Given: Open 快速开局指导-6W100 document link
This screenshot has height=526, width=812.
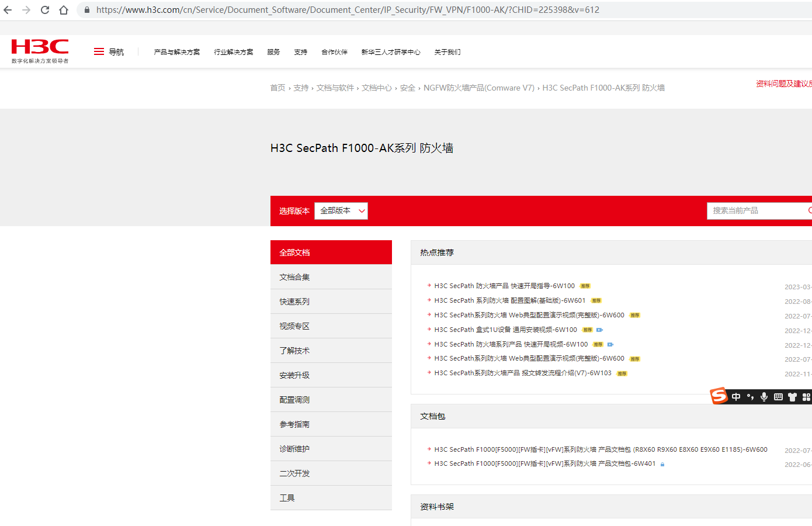Looking at the screenshot, I should (505, 286).
